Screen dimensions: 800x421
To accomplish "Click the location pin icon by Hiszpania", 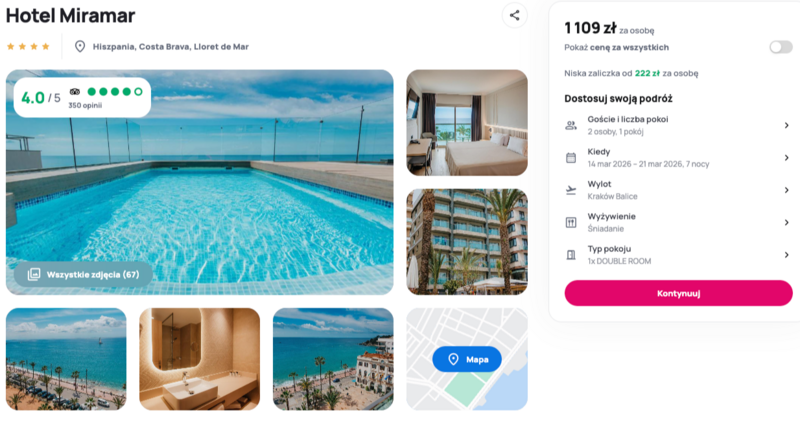I will [x=80, y=46].
